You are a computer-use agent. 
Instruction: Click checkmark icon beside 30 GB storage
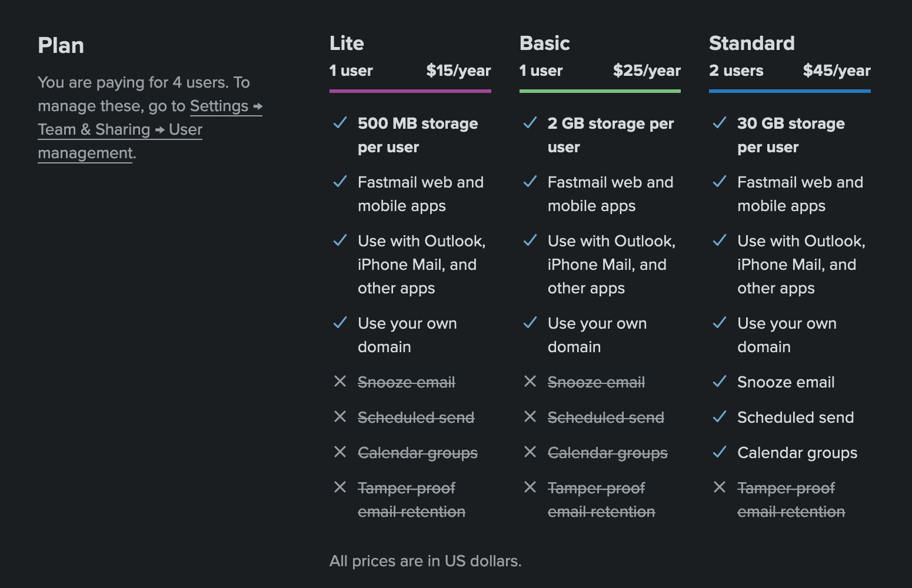click(720, 123)
